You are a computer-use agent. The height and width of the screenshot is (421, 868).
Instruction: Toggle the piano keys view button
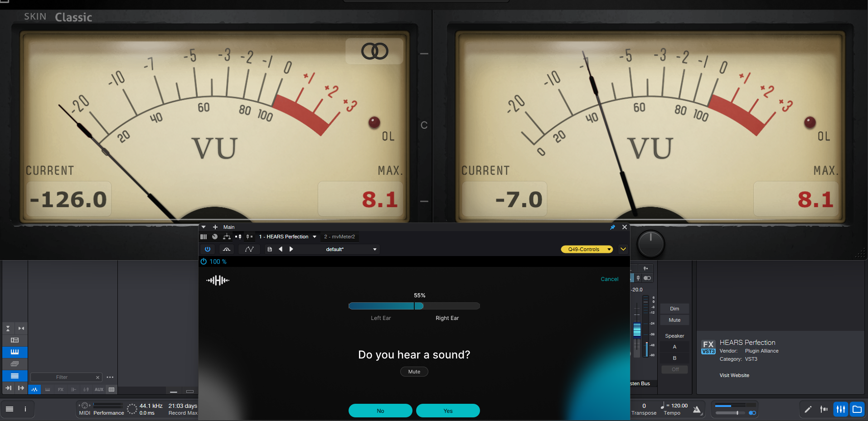(15, 352)
